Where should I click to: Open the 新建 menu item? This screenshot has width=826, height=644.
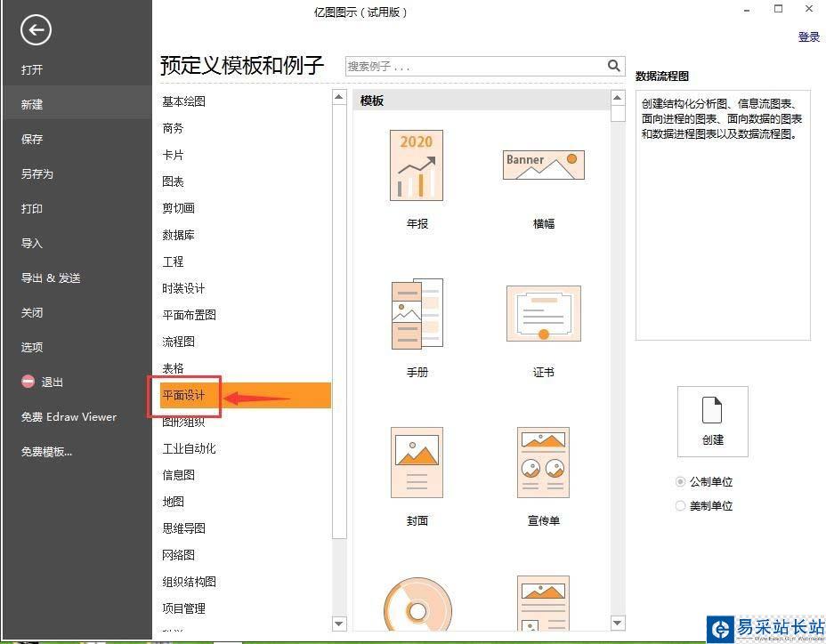(76, 104)
